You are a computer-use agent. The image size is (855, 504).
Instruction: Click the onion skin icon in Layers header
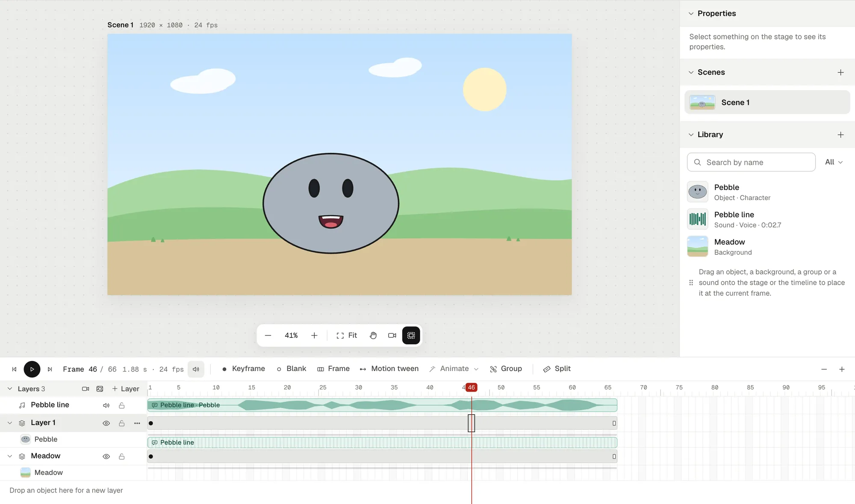pyautogui.click(x=100, y=389)
